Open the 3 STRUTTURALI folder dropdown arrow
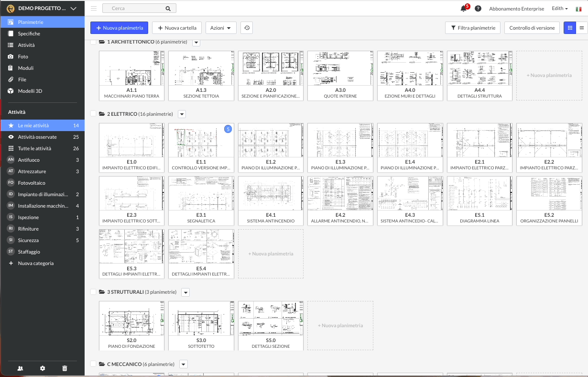The image size is (588, 377). [185, 292]
